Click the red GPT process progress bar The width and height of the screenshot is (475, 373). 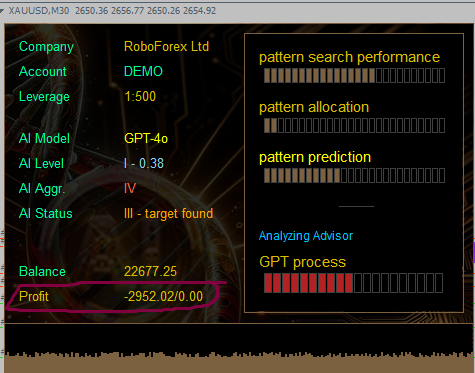pyautogui.click(x=353, y=283)
